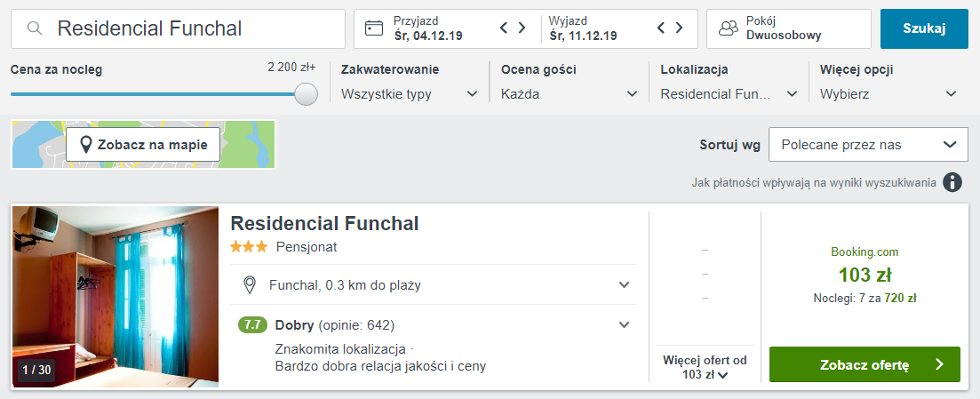Go to previous departure date
This screenshot has height=399, width=980.
661,28
